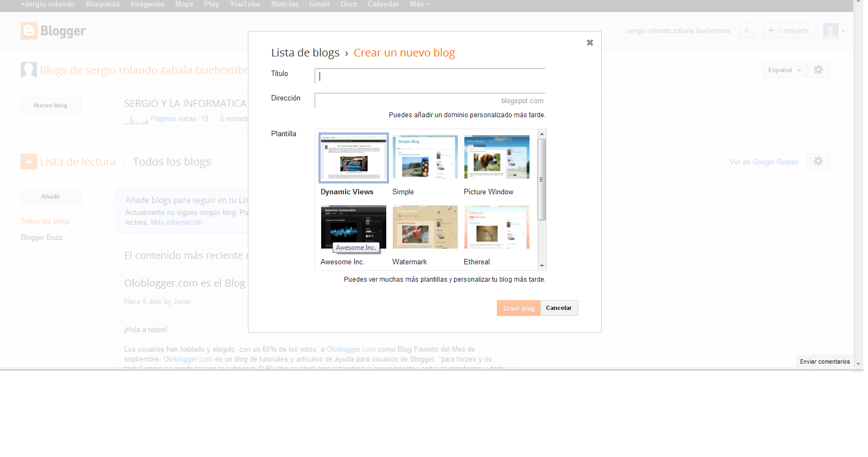The height and width of the screenshot is (457, 868).
Task: Select the Simple template thumbnail
Action: click(425, 157)
